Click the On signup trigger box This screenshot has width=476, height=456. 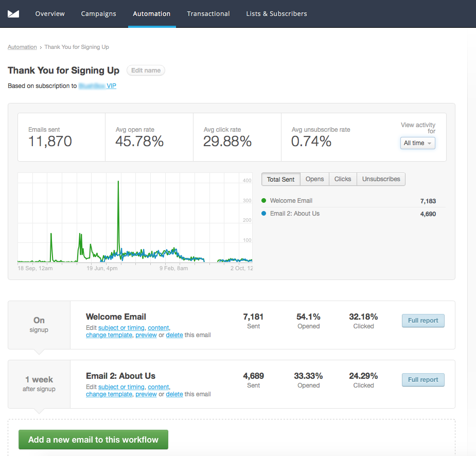pos(39,325)
